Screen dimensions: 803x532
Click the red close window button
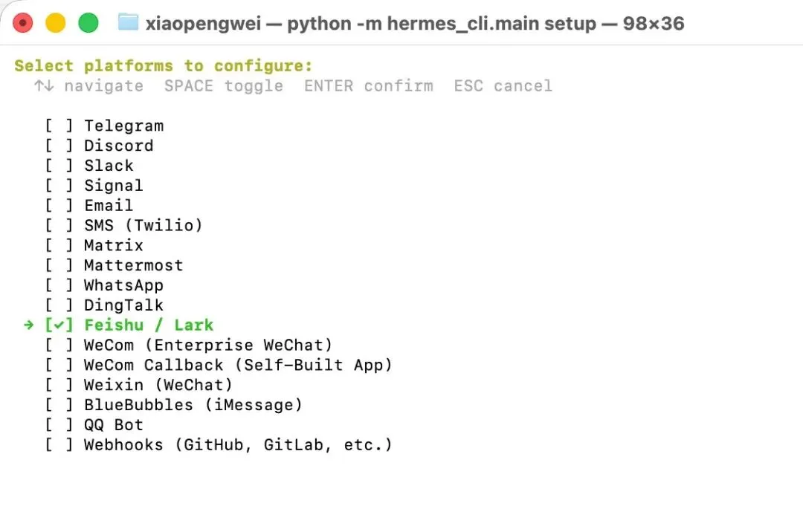click(23, 23)
